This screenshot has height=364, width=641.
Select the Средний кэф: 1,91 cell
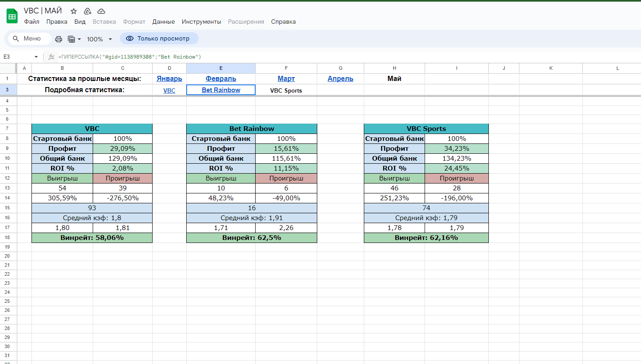(252, 218)
